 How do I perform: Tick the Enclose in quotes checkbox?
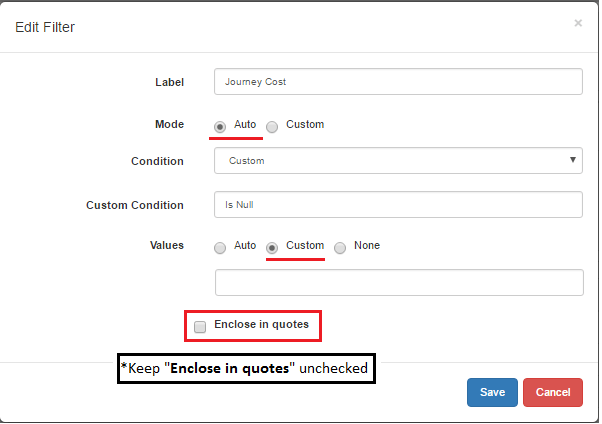[200, 327]
